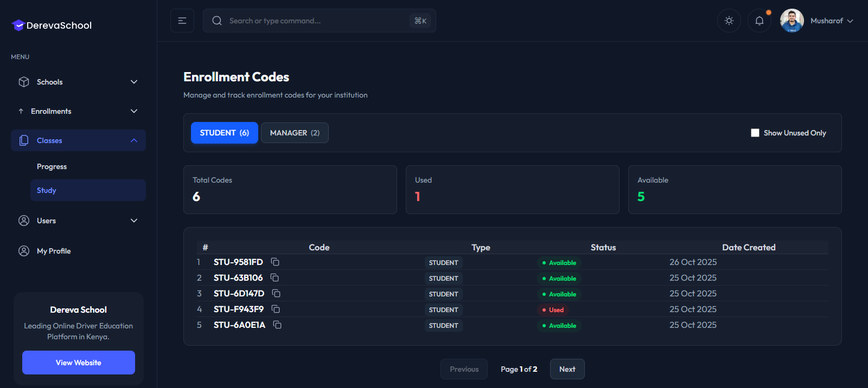Copy code STU-F943F9

[x=276, y=309]
